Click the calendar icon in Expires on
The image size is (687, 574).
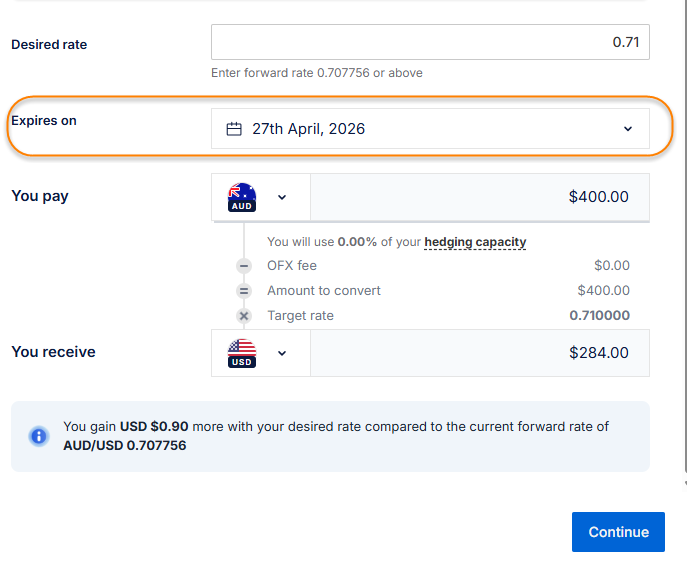[x=235, y=129]
